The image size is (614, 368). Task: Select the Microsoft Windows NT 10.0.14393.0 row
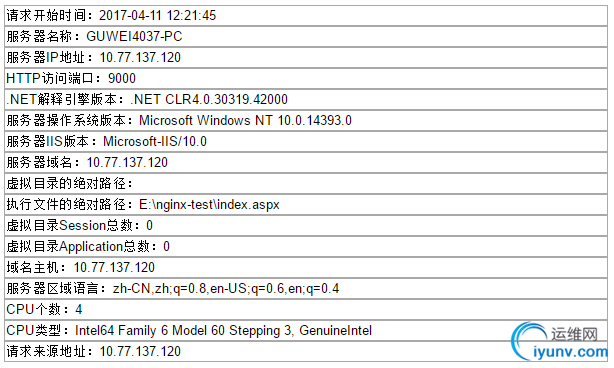coord(306,121)
